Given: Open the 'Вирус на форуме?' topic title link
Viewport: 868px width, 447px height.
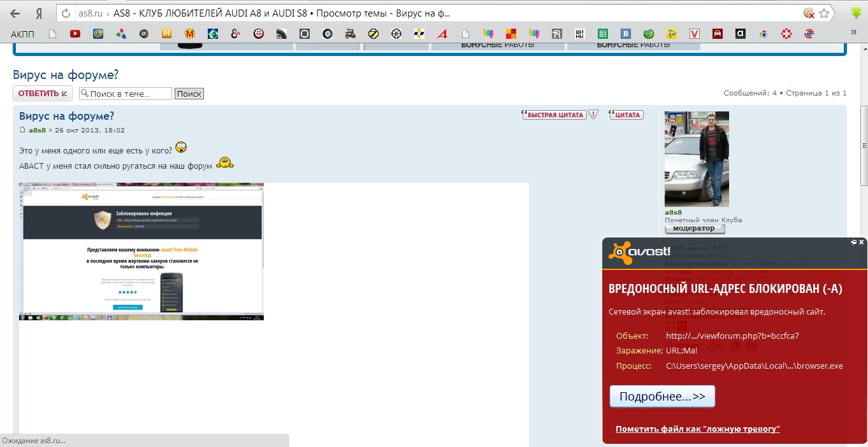Looking at the screenshot, I should point(66,74).
